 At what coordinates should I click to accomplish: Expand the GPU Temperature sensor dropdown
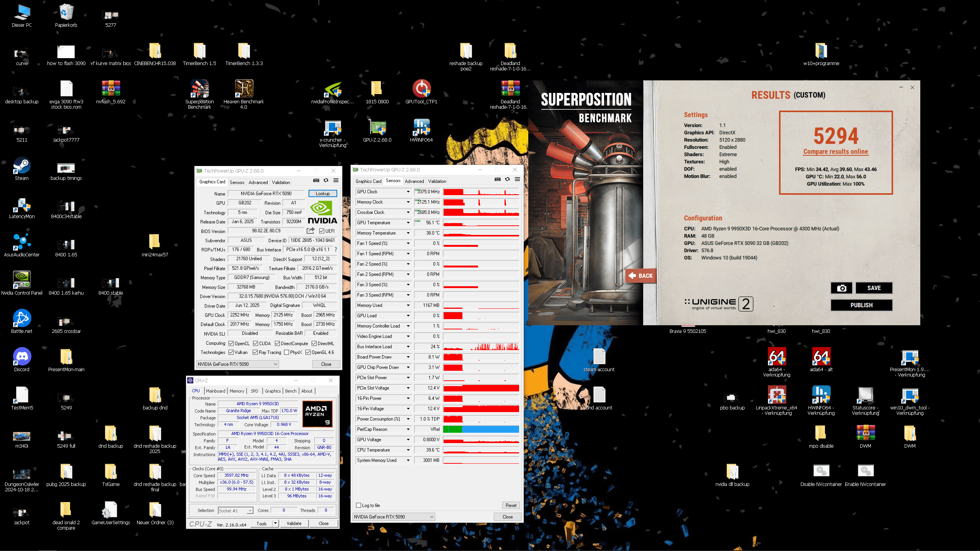click(x=408, y=223)
